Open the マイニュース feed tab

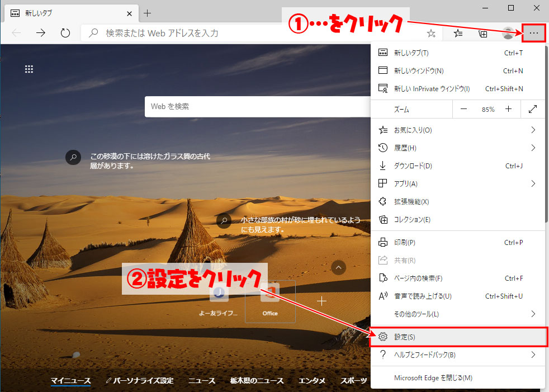tap(71, 380)
